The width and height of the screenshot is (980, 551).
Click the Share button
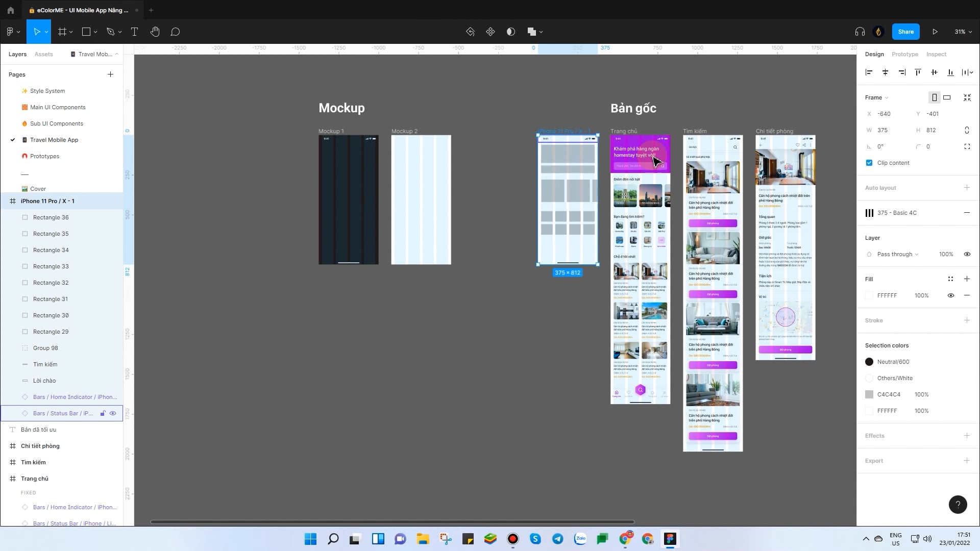[x=906, y=32]
